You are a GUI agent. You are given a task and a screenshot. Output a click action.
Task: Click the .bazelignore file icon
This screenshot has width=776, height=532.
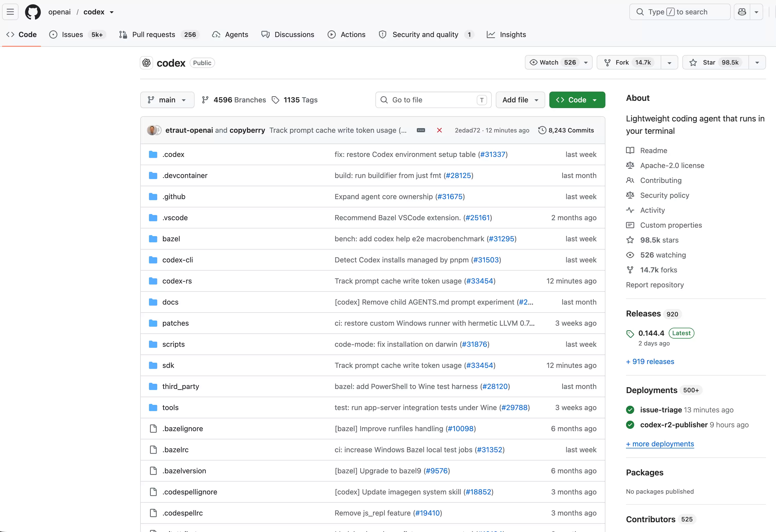click(153, 429)
